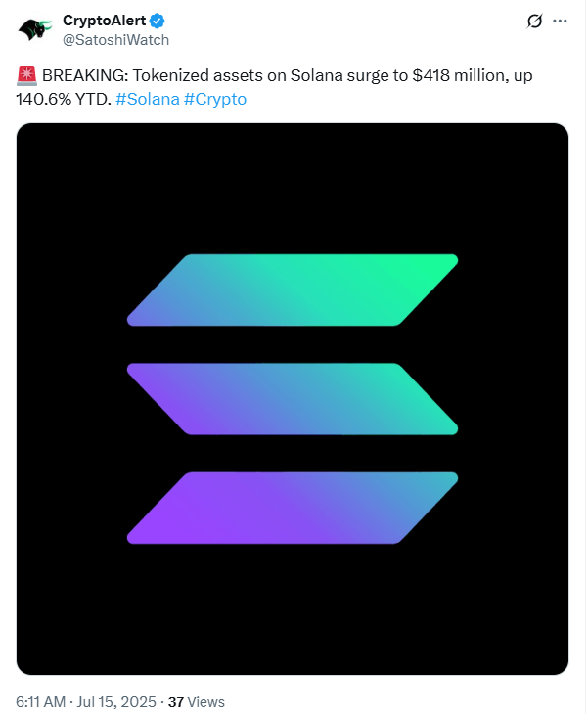Viewport: 588px width, 714px height.
Task: View the 37 Views count
Action: click(197, 701)
